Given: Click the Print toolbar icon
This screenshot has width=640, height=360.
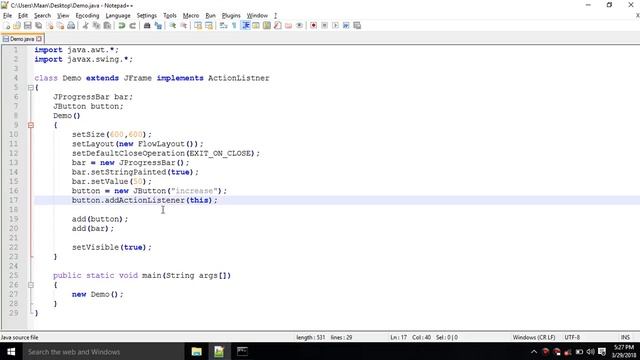Looking at the screenshot, I should pos(71,26).
